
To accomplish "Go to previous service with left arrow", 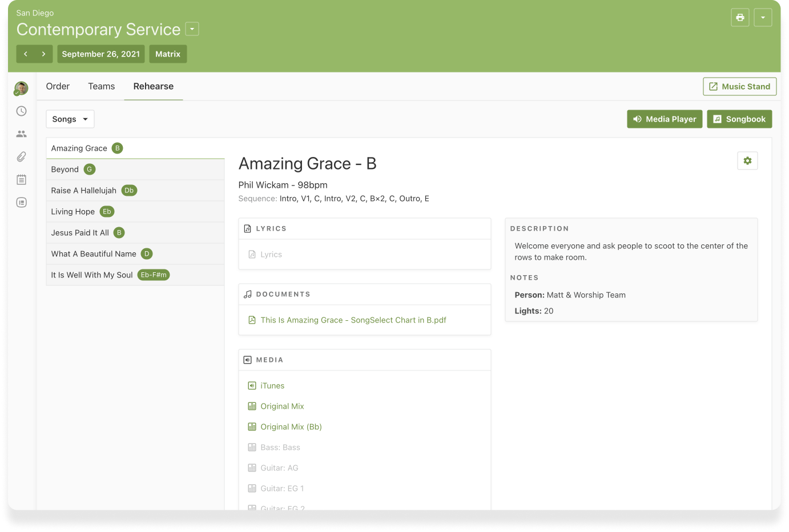I will pyautogui.click(x=26, y=54).
